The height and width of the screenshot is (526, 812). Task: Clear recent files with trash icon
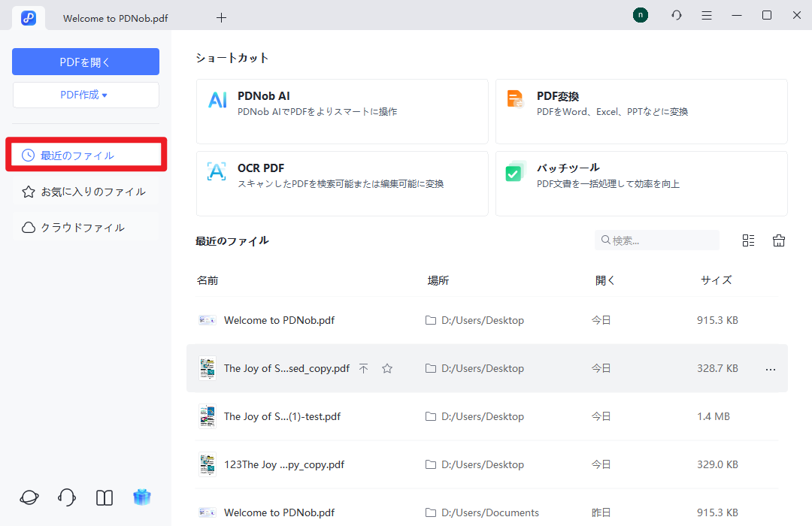coord(779,240)
